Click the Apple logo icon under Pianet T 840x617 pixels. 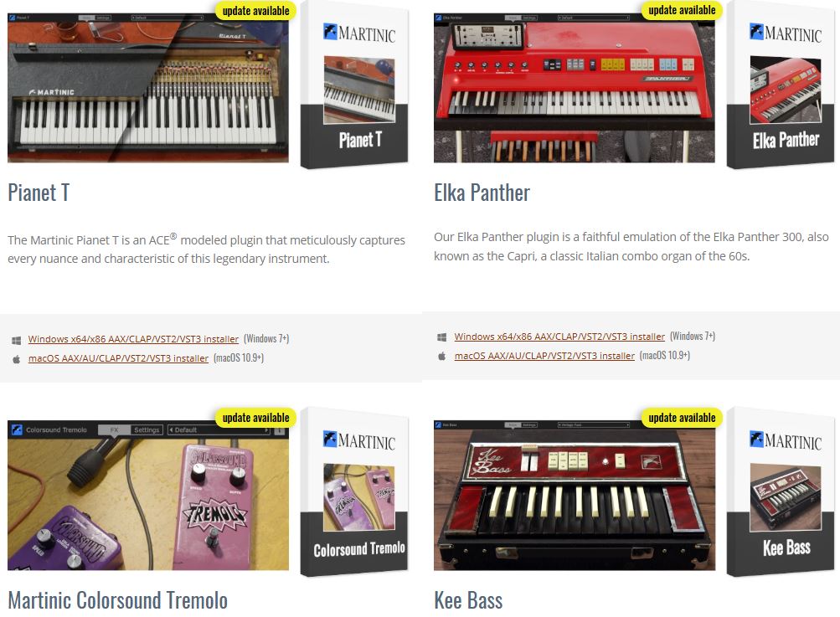pyautogui.click(x=16, y=359)
